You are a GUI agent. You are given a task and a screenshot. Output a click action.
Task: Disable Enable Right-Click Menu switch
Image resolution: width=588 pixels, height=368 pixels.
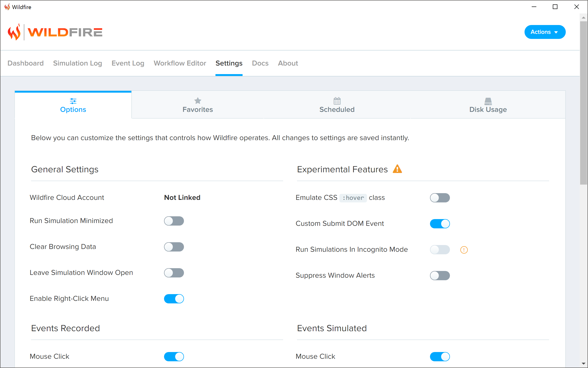(174, 299)
